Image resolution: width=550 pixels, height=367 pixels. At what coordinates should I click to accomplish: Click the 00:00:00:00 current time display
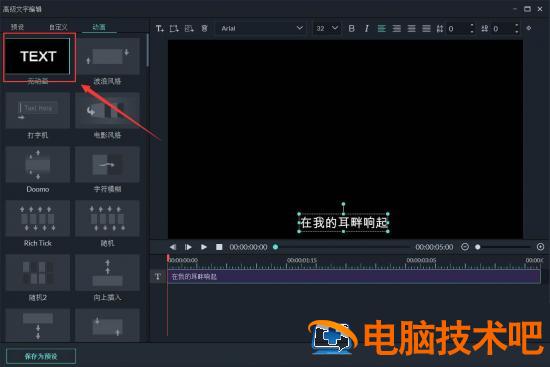248,247
